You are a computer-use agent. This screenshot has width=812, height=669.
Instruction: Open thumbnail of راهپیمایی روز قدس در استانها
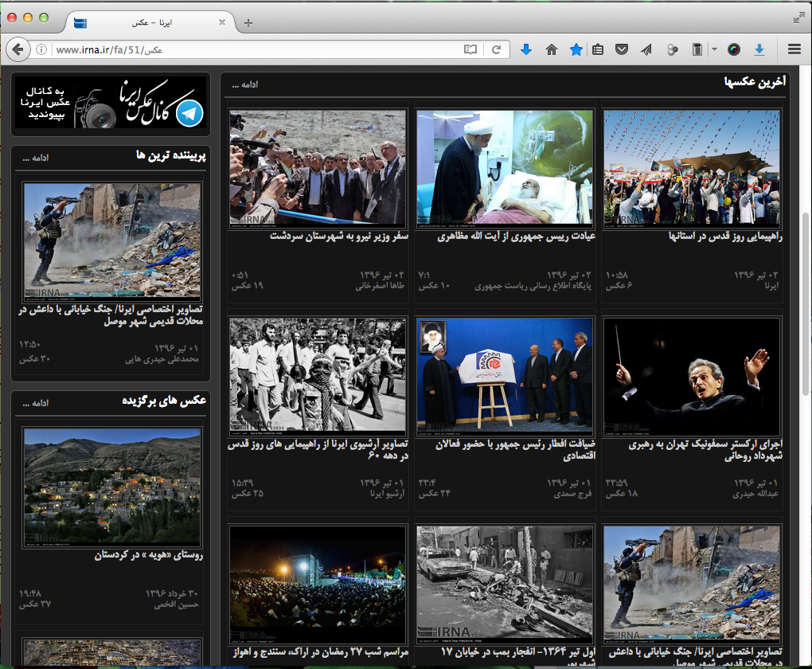(x=692, y=168)
